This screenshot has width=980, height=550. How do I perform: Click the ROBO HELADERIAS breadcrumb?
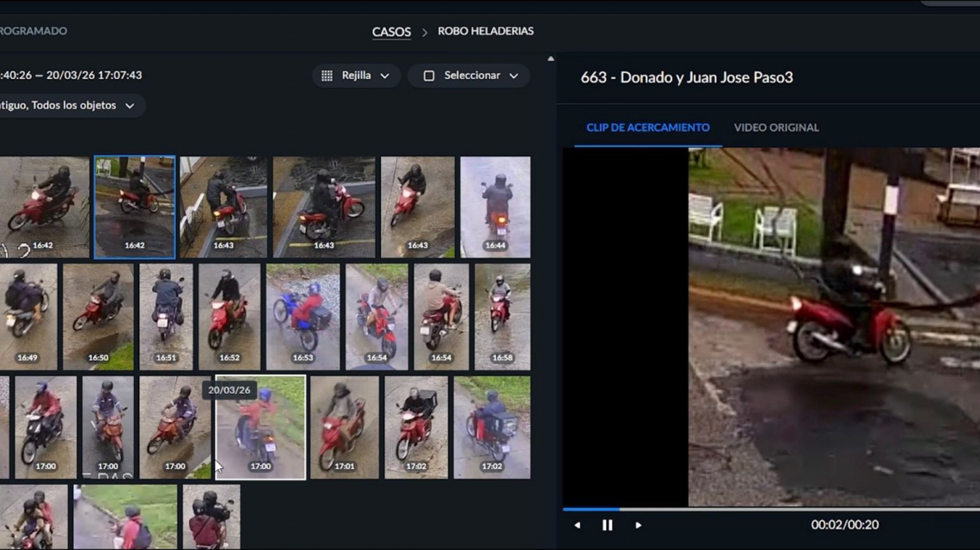click(x=485, y=31)
